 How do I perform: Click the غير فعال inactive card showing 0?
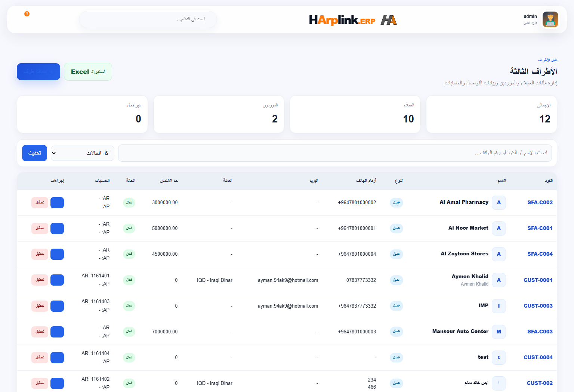[82, 114]
